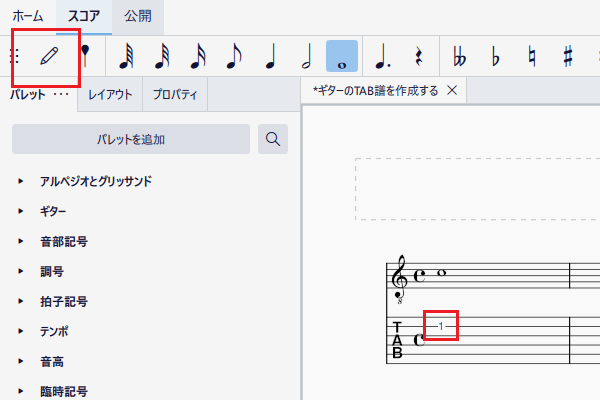The width and height of the screenshot is (600, 400).
Task: Switch to the レイアウト tab
Action: point(110,94)
